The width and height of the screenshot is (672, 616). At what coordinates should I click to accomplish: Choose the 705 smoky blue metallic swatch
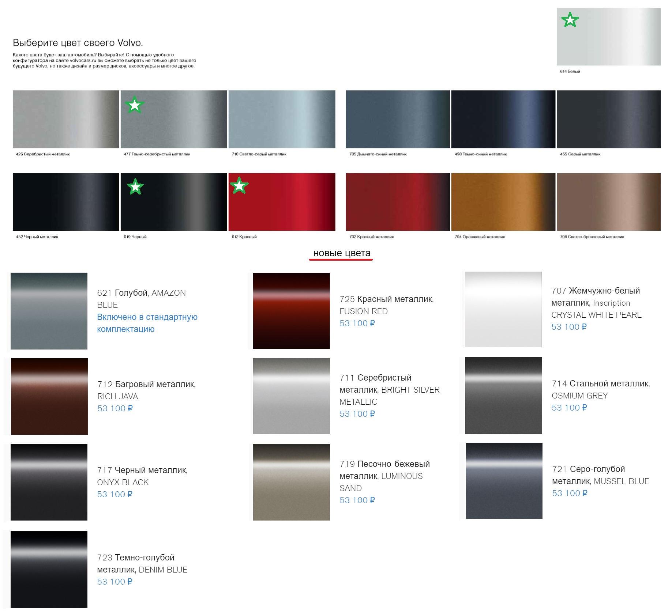tap(398, 119)
